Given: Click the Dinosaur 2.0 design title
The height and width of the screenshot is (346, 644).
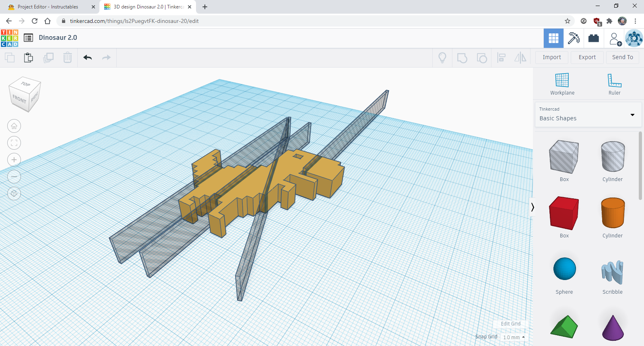Looking at the screenshot, I should point(58,37).
